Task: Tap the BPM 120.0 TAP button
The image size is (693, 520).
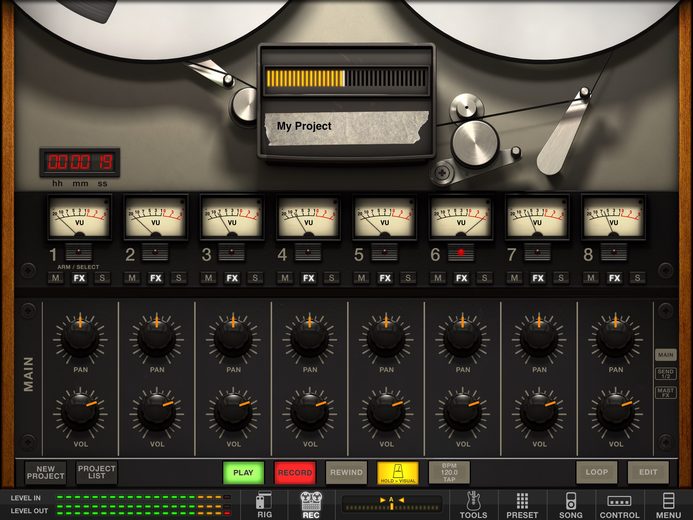Action: pyautogui.click(x=449, y=473)
